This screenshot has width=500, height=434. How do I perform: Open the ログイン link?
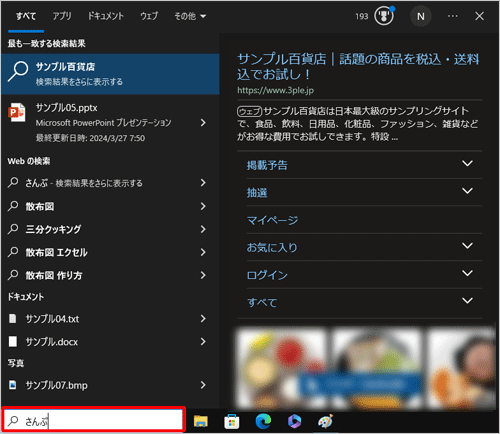point(267,275)
